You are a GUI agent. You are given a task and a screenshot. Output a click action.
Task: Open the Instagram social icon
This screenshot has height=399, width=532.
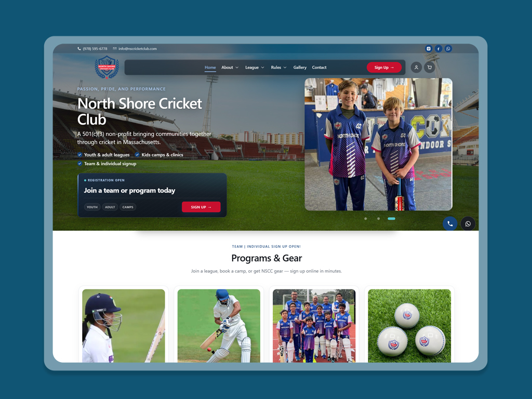click(429, 48)
